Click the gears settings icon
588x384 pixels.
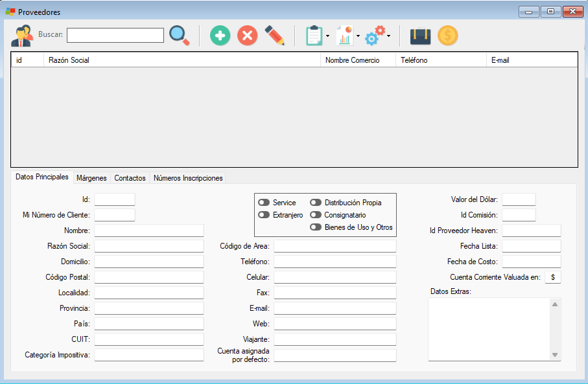[375, 36]
